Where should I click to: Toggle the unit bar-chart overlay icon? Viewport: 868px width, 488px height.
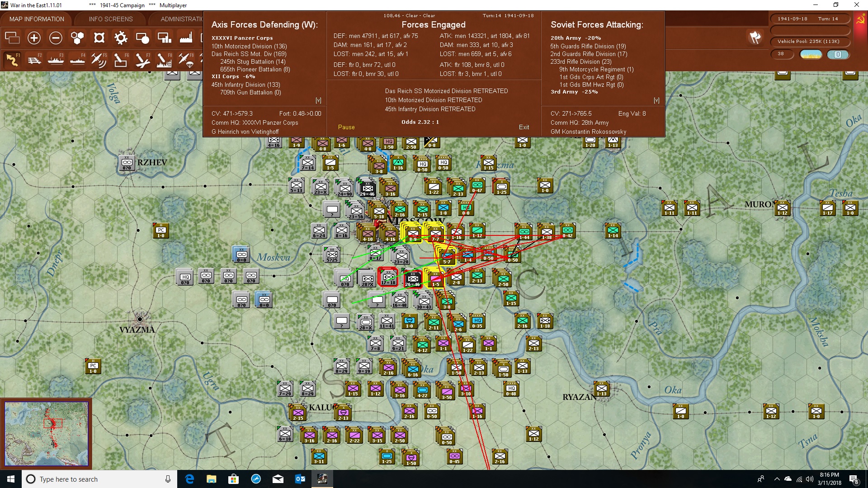coord(164,38)
